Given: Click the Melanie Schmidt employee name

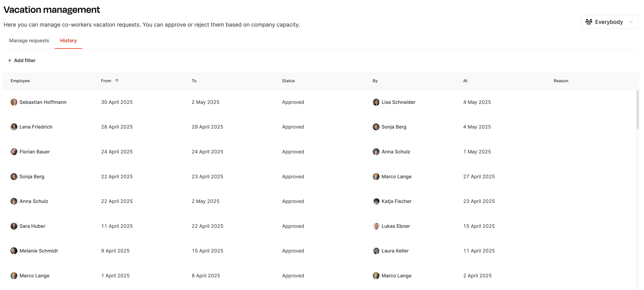Looking at the screenshot, I should [x=38, y=251].
